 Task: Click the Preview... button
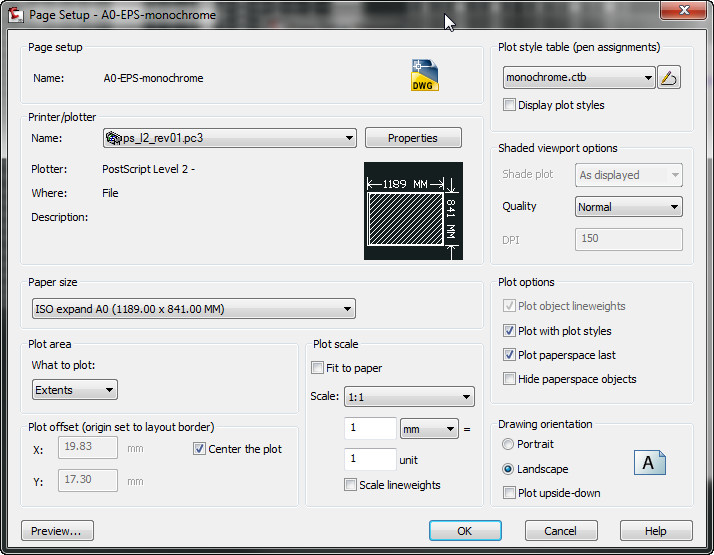point(57,531)
